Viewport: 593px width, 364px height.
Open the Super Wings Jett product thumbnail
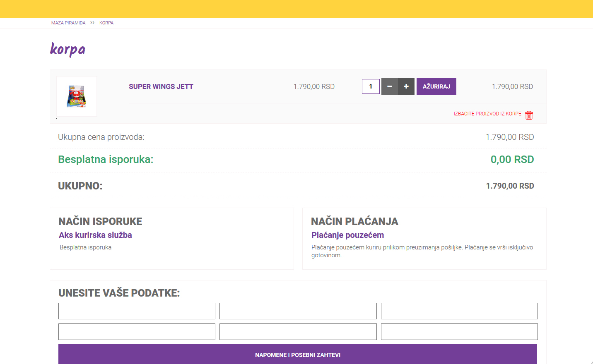point(77,96)
